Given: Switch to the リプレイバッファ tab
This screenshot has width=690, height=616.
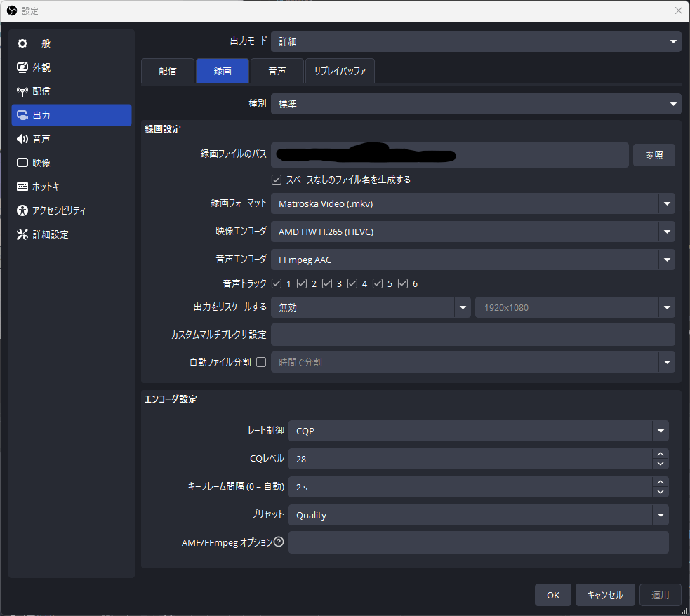Looking at the screenshot, I should (340, 71).
